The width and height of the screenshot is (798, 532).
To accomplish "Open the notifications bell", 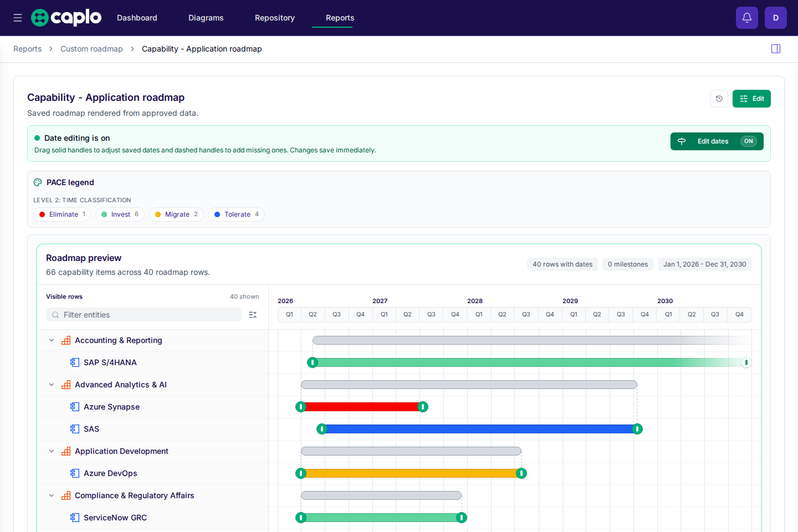I will click(x=747, y=18).
